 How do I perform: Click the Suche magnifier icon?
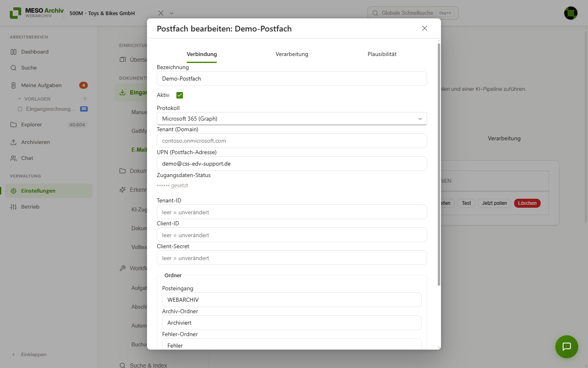point(13,68)
